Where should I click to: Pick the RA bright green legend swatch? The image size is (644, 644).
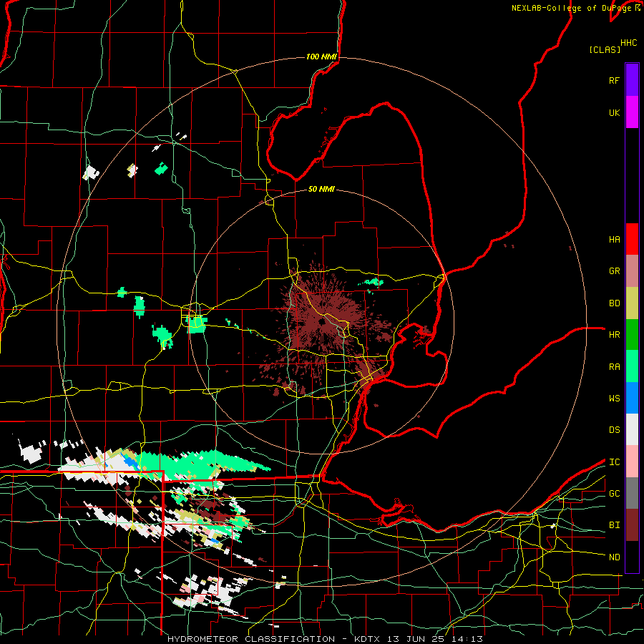632,366
